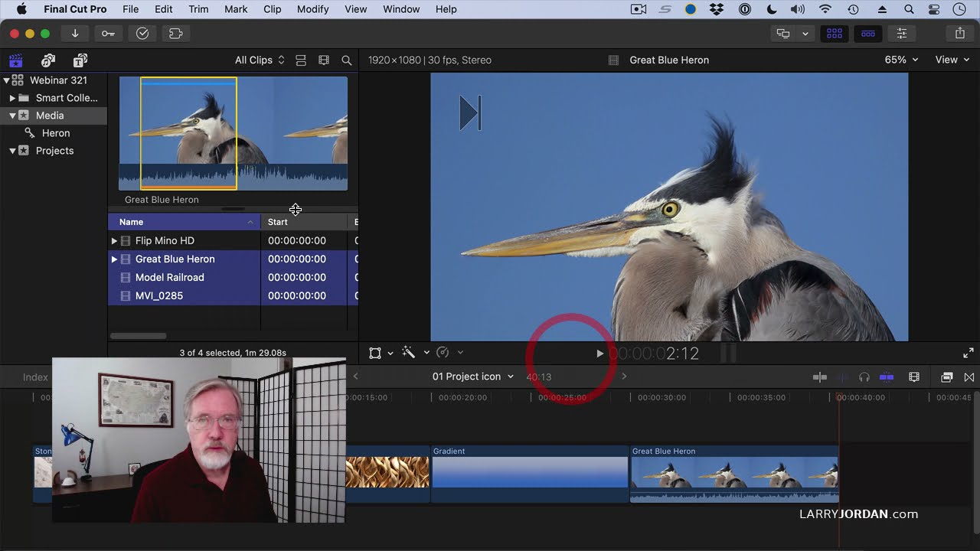Click the viewer Play button

click(x=599, y=354)
